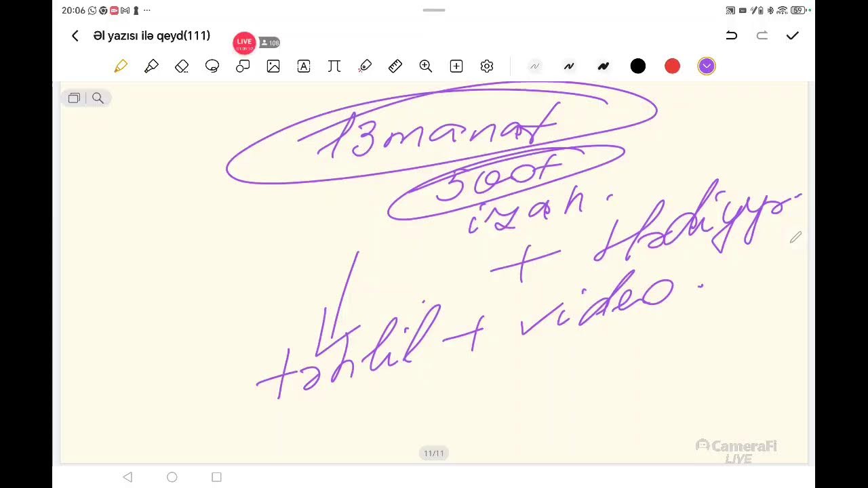Insert an image with the picture icon

273,66
